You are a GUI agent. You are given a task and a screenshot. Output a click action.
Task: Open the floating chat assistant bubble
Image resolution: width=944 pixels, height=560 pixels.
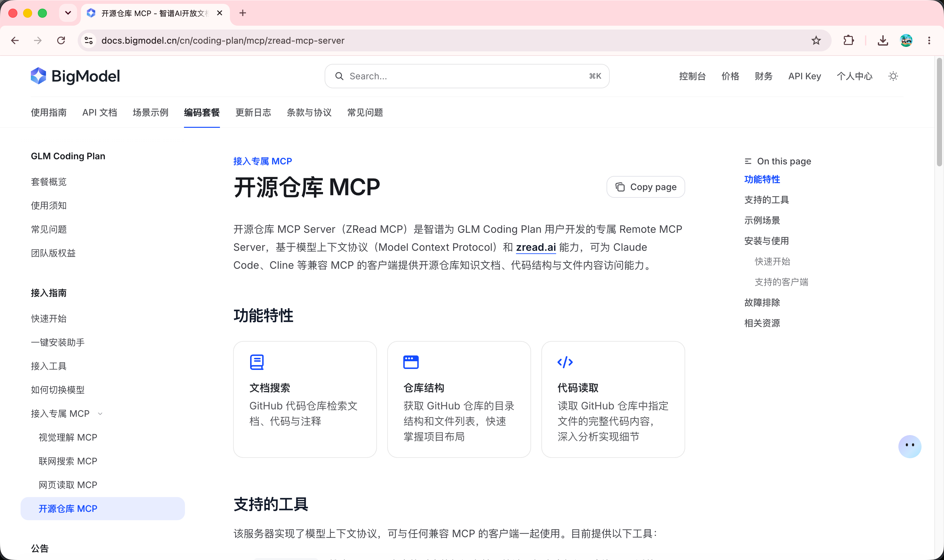point(909,446)
